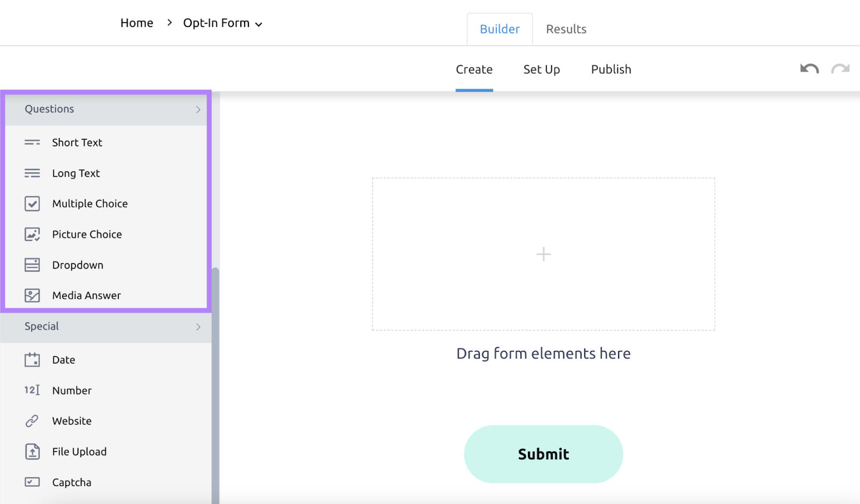Select the Long Text question element

click(x=76, y=173)
